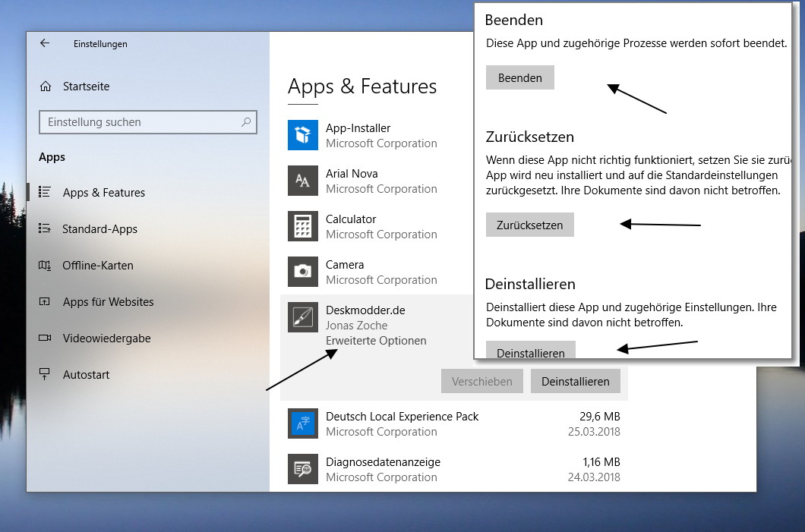Click the Camera app icon
This screenshot has width=805, height=532.
click(x=303, y=272)
